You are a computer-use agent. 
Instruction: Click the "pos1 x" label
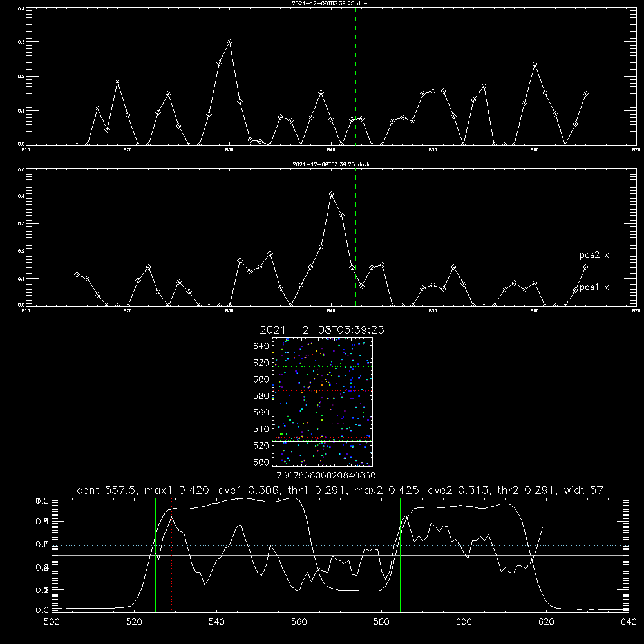(594, 287)
